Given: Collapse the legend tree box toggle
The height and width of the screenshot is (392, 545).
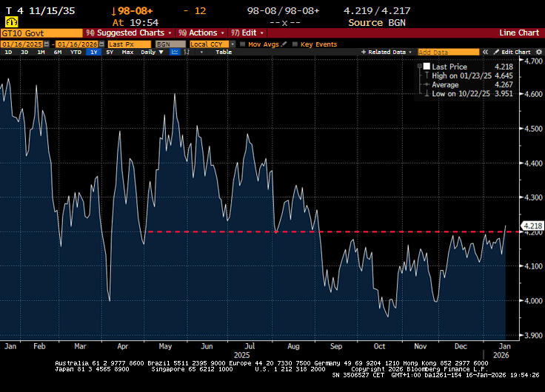Looking at the screenshot, I should coord(418,67).
